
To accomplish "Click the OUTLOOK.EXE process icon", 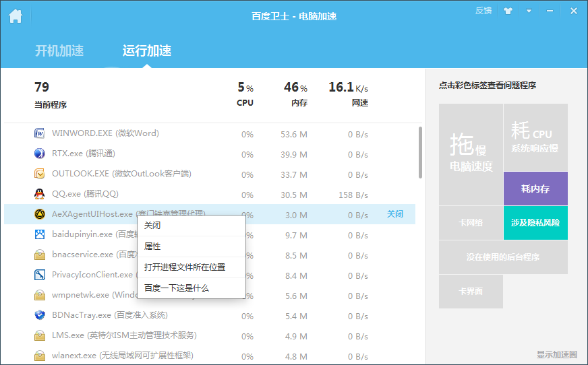I will tap(40, 174).
